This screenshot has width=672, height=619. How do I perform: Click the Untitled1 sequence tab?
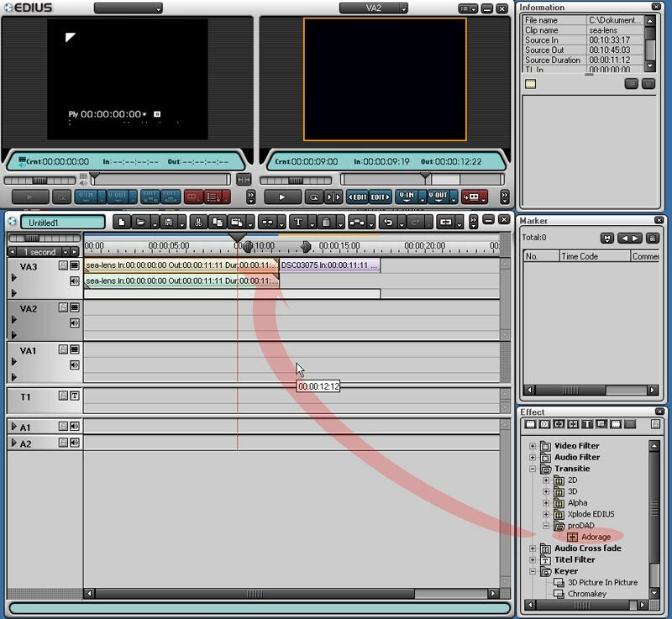point(63,223)
